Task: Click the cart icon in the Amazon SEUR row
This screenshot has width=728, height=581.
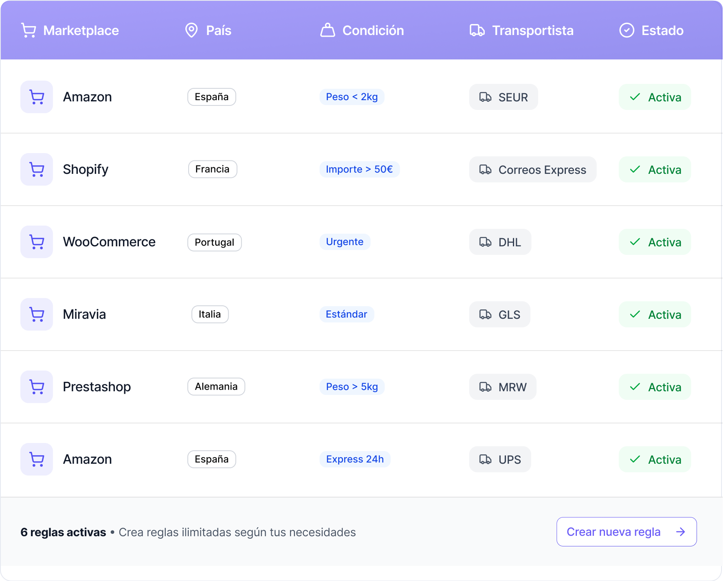Action: pyautogui.click(x=37, y=97)
